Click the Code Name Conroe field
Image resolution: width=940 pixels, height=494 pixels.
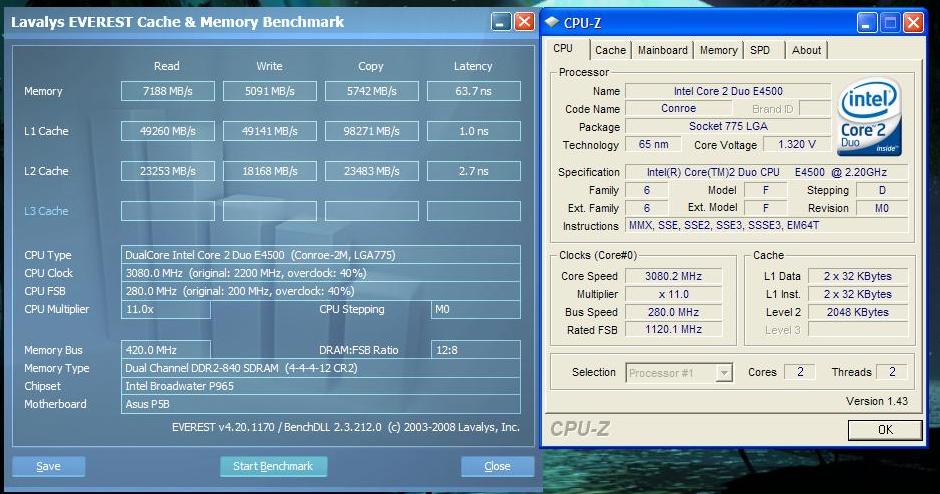pyautogui.click(x=678, y=109)
